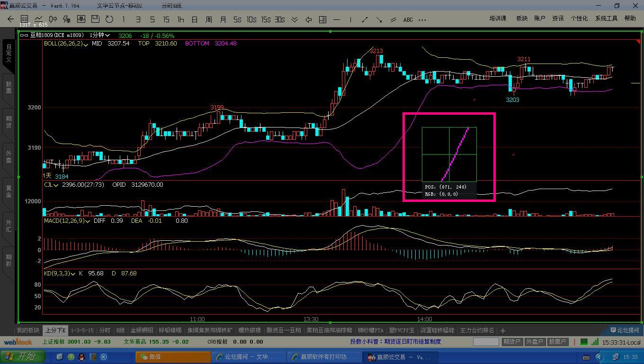Open the 论坛提问 link

point(625,330)
